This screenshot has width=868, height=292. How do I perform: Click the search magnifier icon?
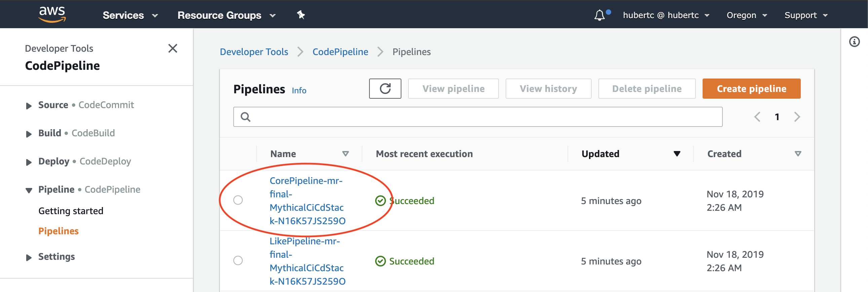point(245,117)
